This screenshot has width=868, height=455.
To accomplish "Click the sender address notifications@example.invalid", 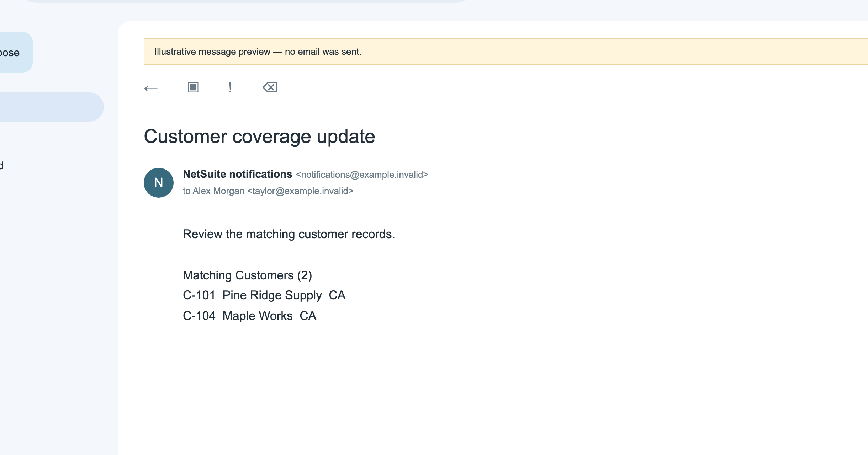I will click(362, 175).
